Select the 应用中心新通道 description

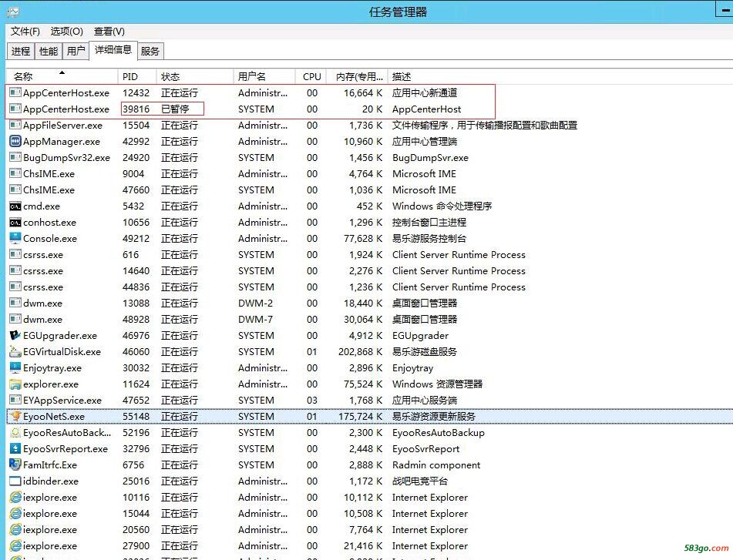425,93
